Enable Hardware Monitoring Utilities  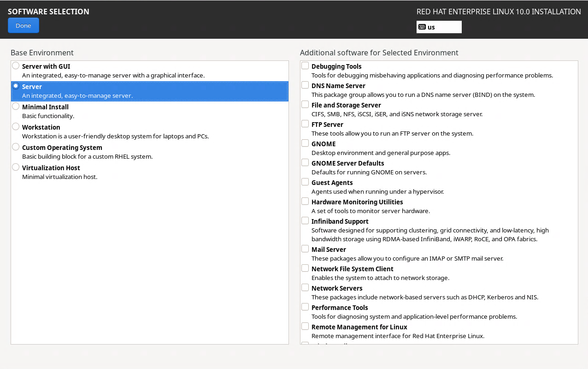coord(305,202)
